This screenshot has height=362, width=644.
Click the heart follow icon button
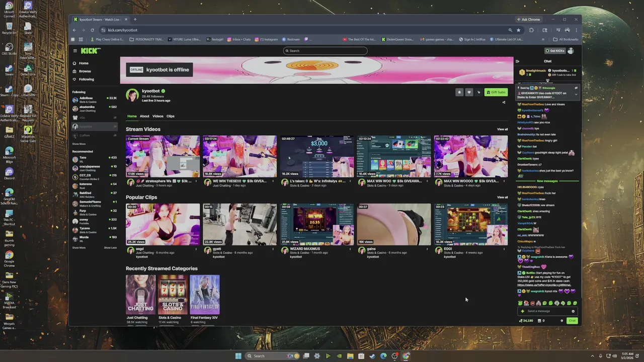pos(469,92)
